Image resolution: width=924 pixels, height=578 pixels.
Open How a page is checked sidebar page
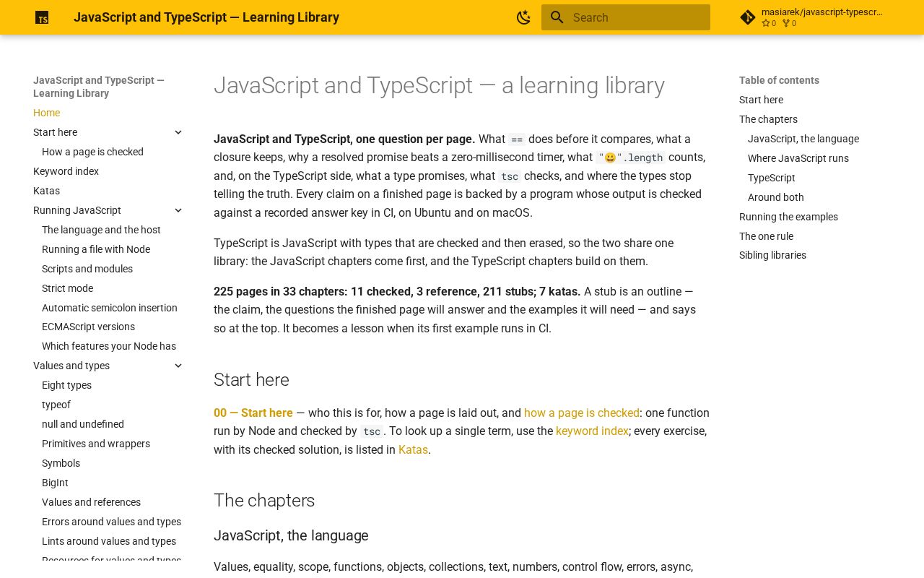pos(92,152)
